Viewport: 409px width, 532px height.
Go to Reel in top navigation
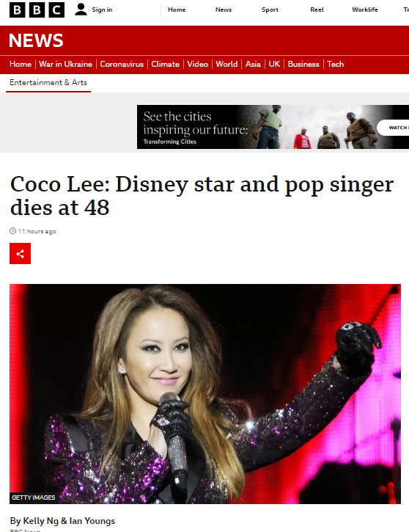pyautogui.click(x=317, y=10)
